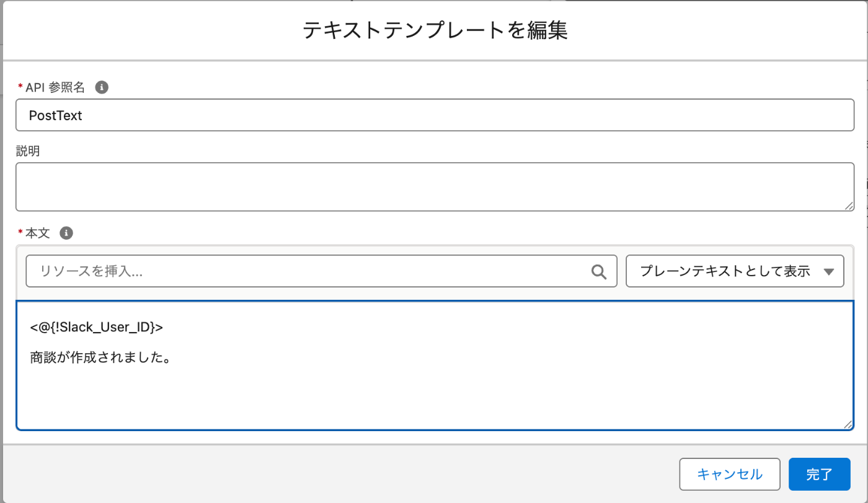Click the magnifier icon in resource search
This screenshot has height=503, width=868.
tap(598, 271)
